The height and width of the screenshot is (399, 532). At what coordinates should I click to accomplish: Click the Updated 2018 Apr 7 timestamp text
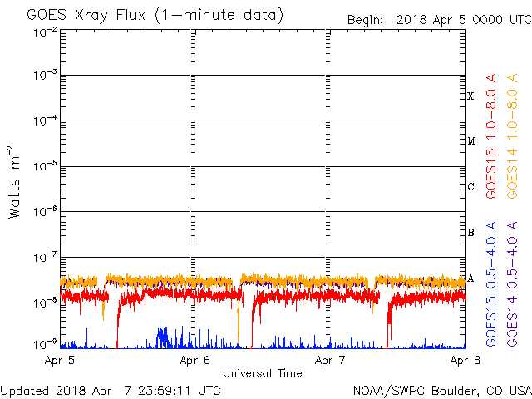(111, 390)
